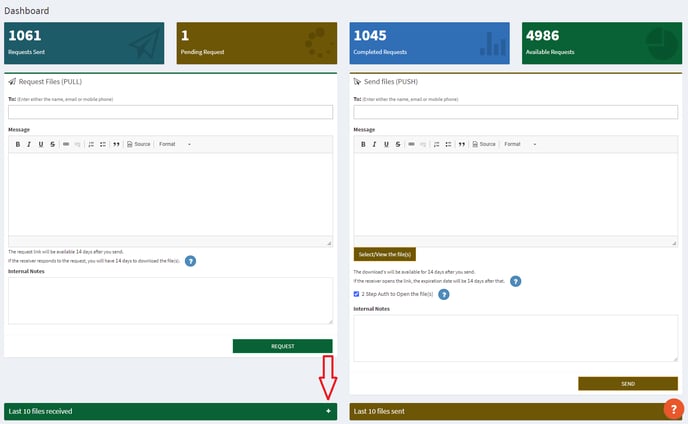Insert numbered list in Send files editor
Screen dimensions: 688x424
(x=437, y=144)
